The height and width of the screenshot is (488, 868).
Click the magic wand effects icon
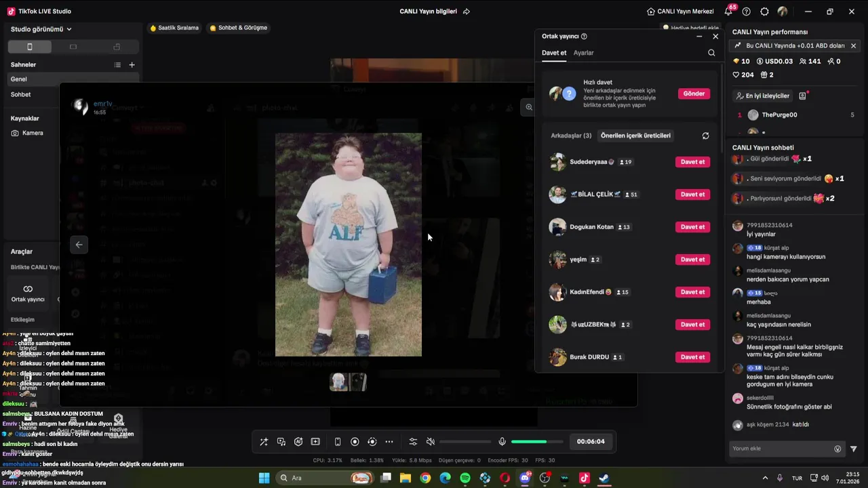click(x=264, y=442)
